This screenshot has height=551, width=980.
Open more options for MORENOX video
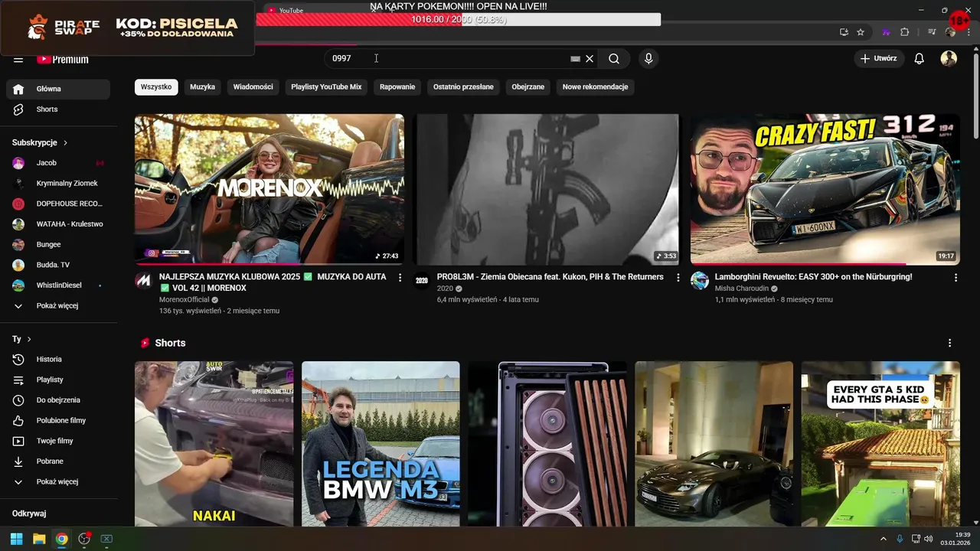click(x=400, y=278)
